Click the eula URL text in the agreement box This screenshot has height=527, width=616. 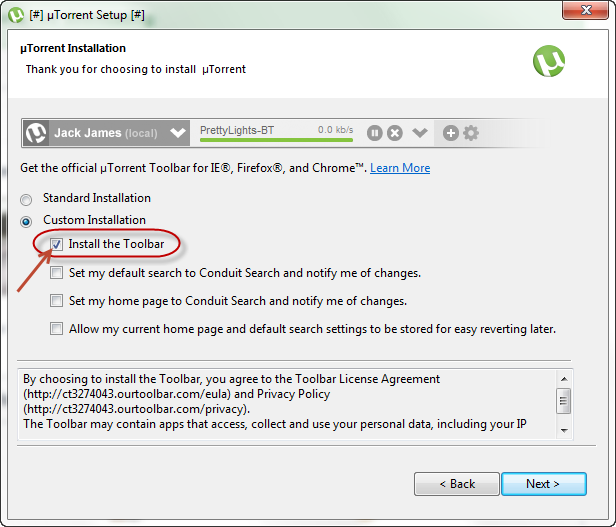127,394
